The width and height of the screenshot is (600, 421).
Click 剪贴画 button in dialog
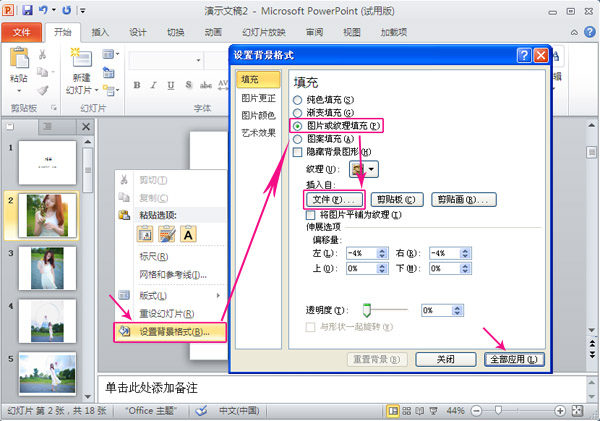click(464, 199)
